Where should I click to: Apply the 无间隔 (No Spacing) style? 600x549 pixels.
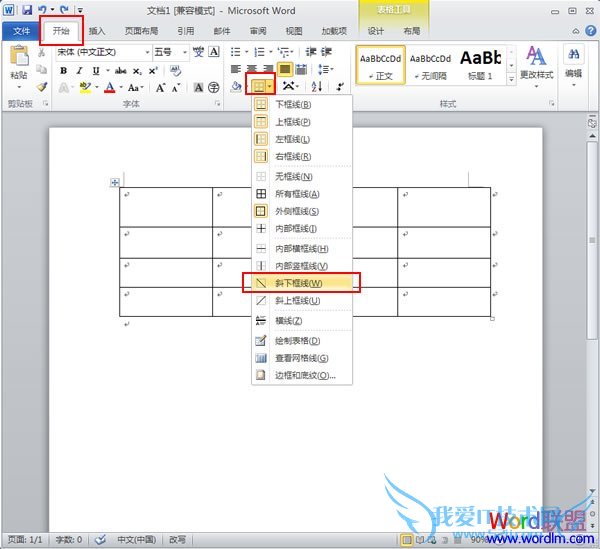[430, 65]
